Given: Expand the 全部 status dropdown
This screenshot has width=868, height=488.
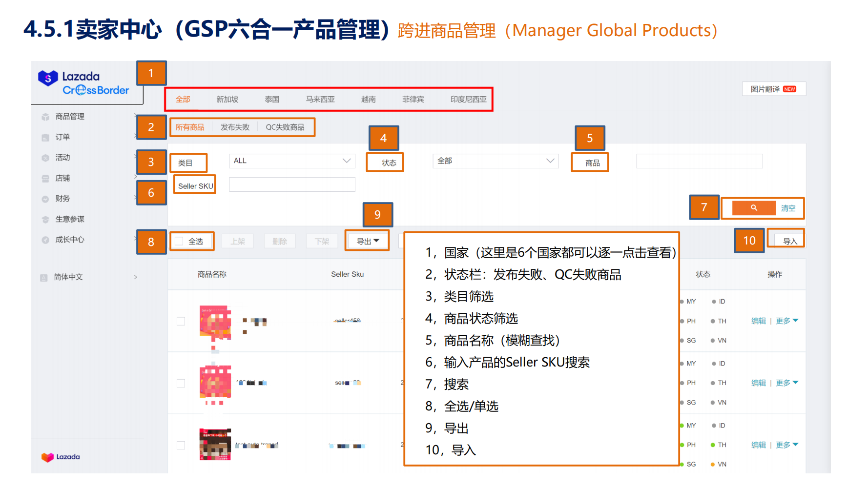Looking at the screenshot, I should click(495, 161).
